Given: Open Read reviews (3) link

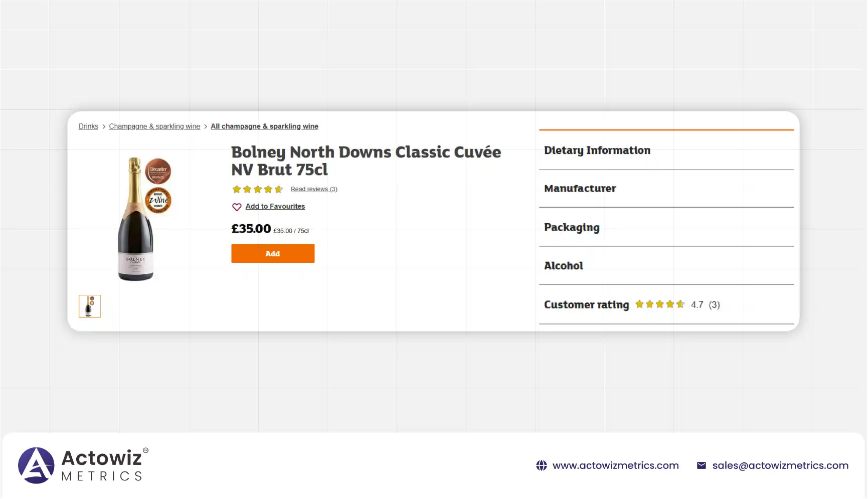Looking at the screenshot, I should [314, 189].
